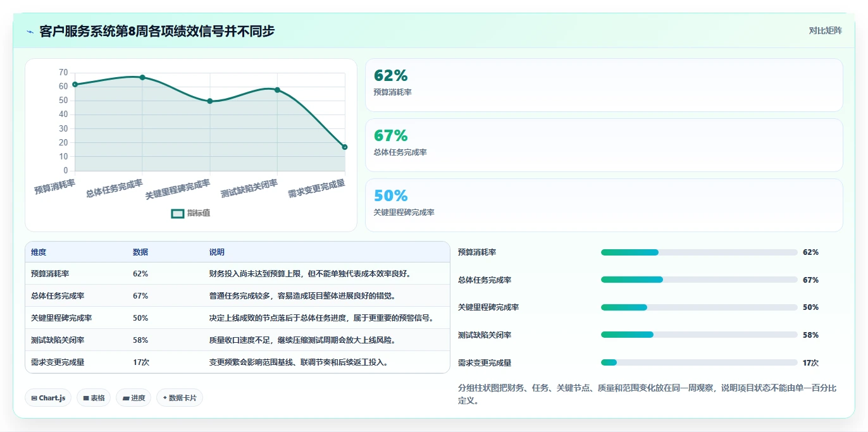Viewport: 868px width, 432px height.
Task: Click the 58% value beside progress bar
Action: click(x=810, y=335)
